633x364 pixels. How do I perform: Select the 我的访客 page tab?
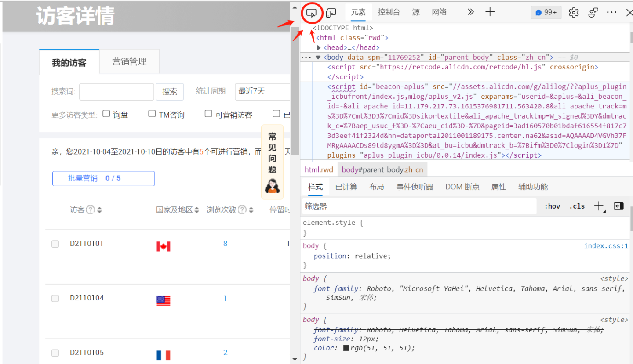pos(69,62)
